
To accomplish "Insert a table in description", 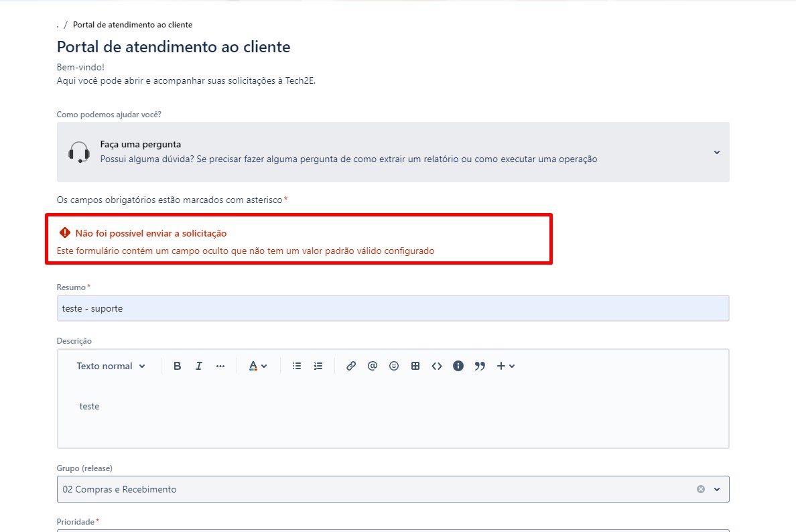I will 415,366.
